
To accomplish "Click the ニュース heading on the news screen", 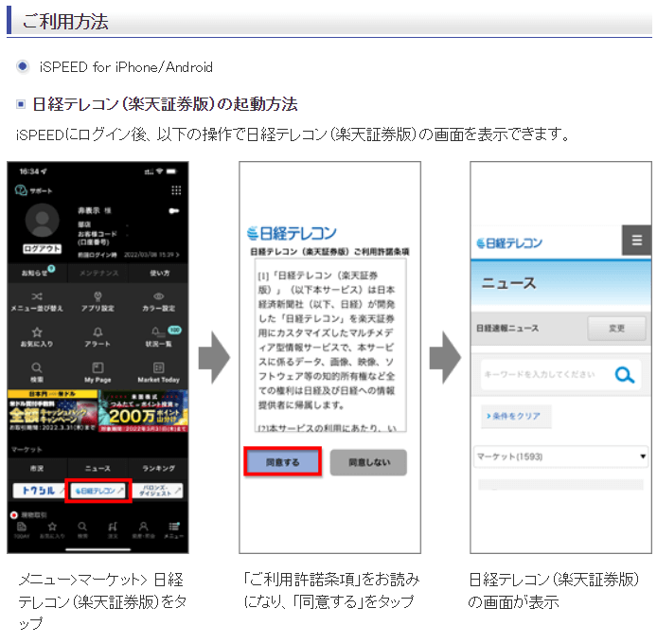I will point(508,283).
